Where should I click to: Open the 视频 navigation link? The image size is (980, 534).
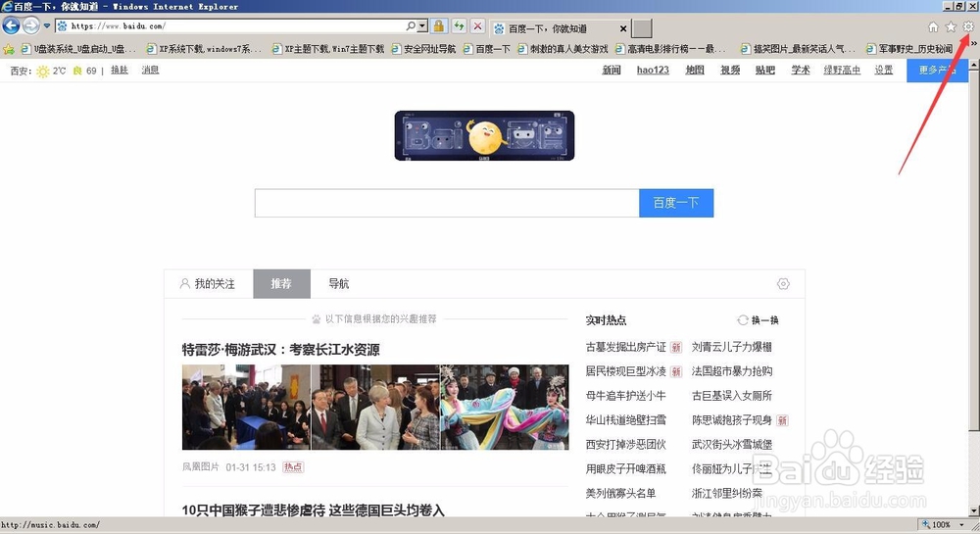[x=730, y=70]
